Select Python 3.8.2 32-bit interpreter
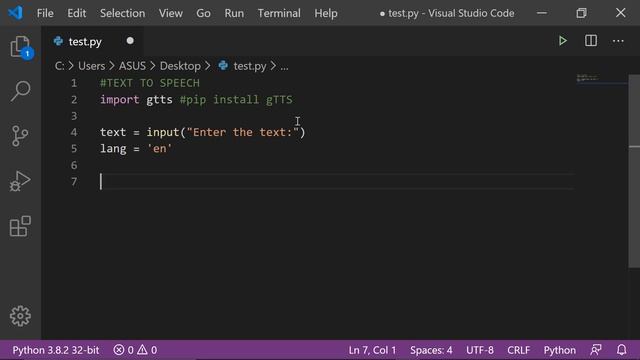 (x=56, y=350)
